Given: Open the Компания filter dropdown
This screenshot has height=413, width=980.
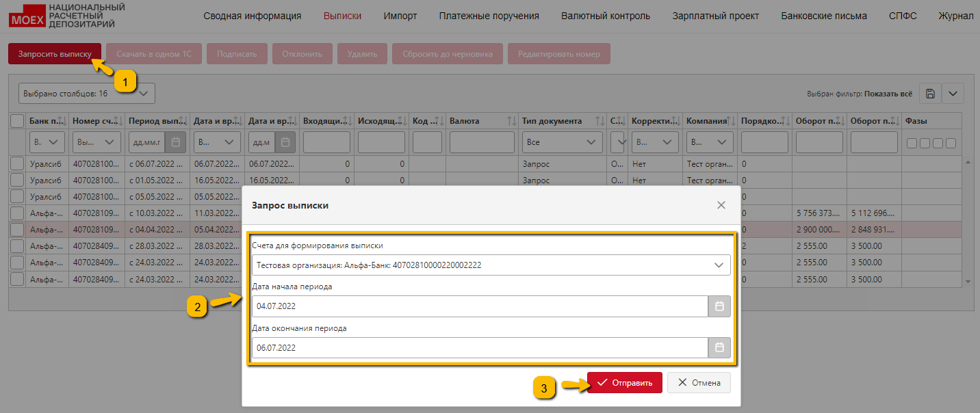Looking at the screenshot, I should pos(709,142).
